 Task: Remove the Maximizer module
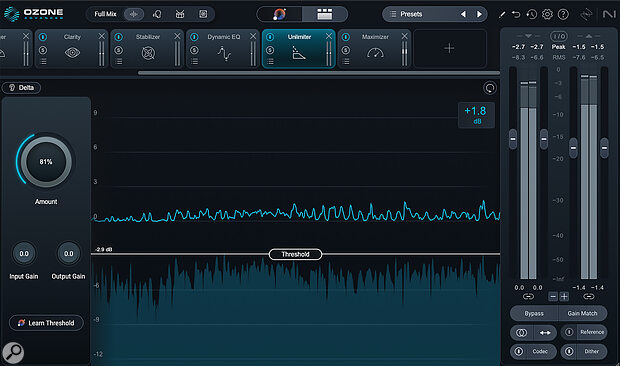pyautogui.click(x=405, y=36)
